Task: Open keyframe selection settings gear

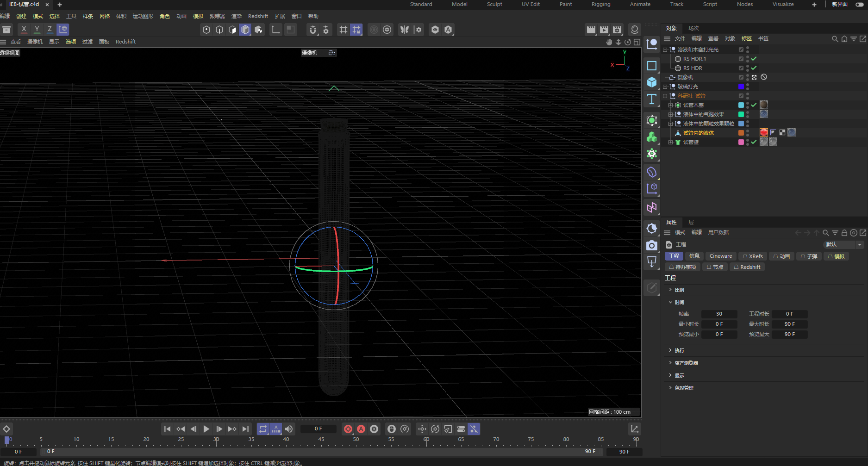Action: pyautogui.click(x=374, y=429)
